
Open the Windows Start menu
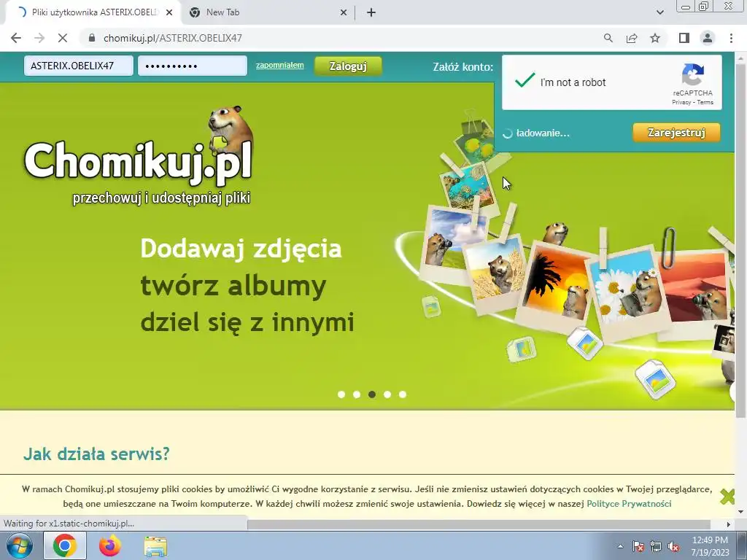click(18, 545)
